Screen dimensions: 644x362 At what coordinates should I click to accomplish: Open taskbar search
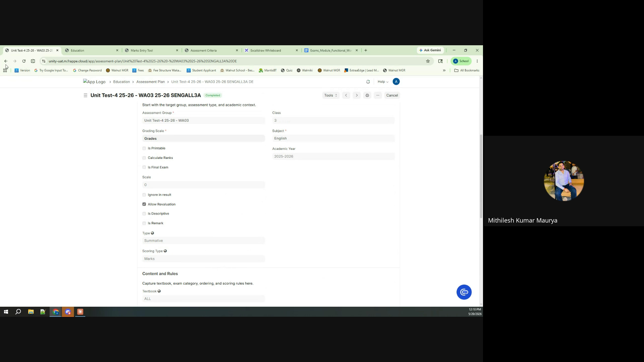[x=18, y=312]
